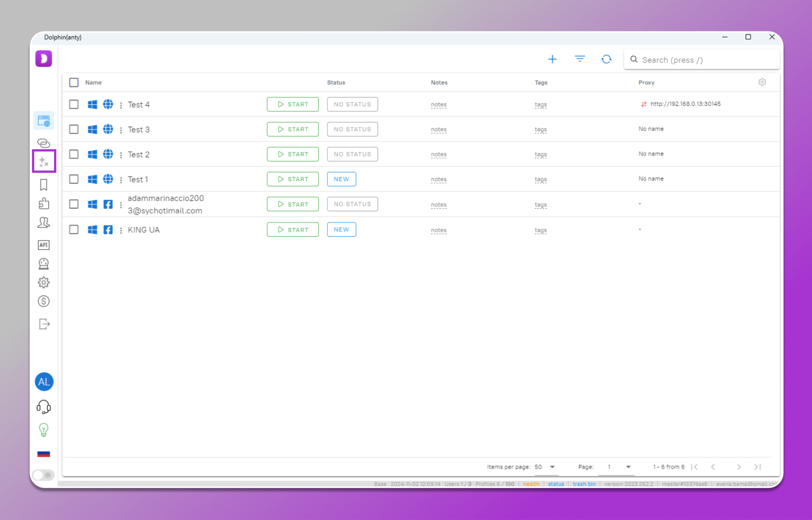This screenshot has width=812, height=520.
Task: Open the automation sparkles icon in sidebar
Action: click(44, 161)
